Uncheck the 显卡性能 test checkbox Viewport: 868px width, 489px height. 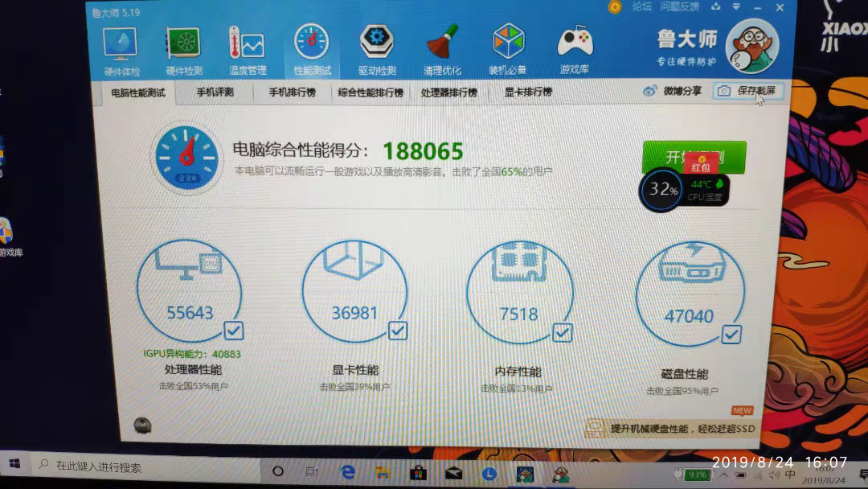pyautogui.click(x=398, y=331)
